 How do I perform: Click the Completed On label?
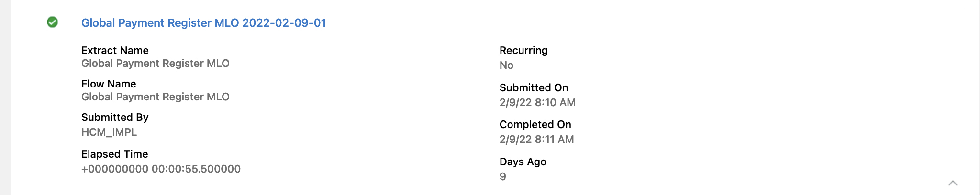pos(535,124)
